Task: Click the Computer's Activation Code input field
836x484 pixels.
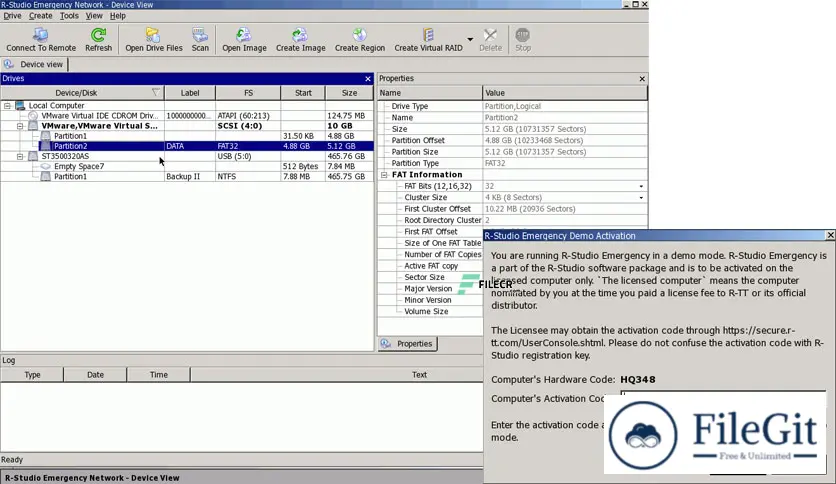Action: pyautogui.click(x=723, y=397)
